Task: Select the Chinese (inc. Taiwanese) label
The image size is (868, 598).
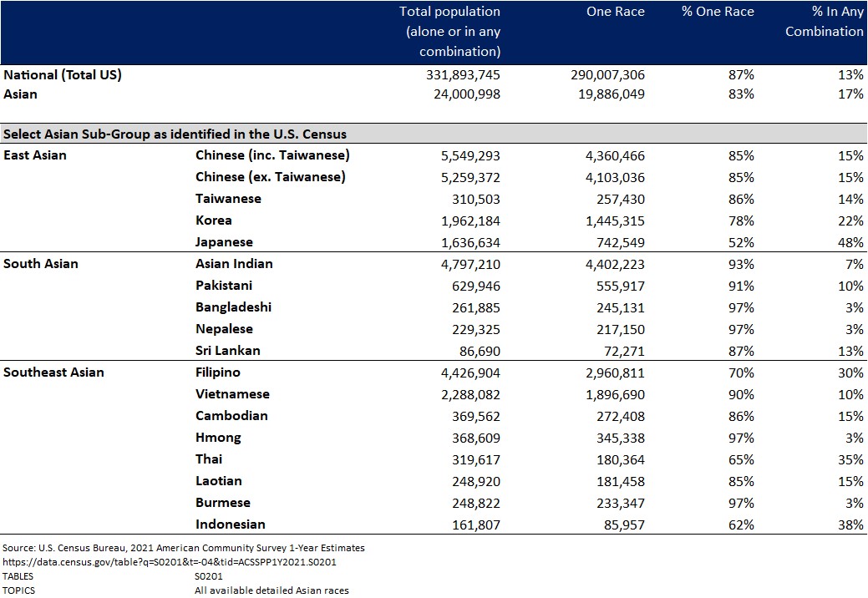Action: pyautogui.click(x=269, y=155)
